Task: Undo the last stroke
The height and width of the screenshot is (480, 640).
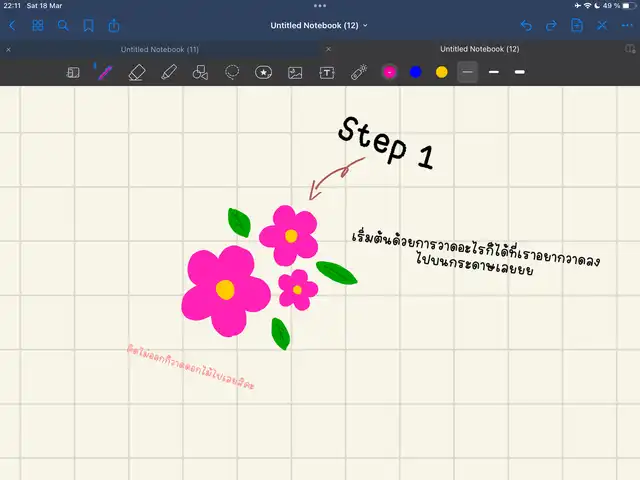Action: 526,25
